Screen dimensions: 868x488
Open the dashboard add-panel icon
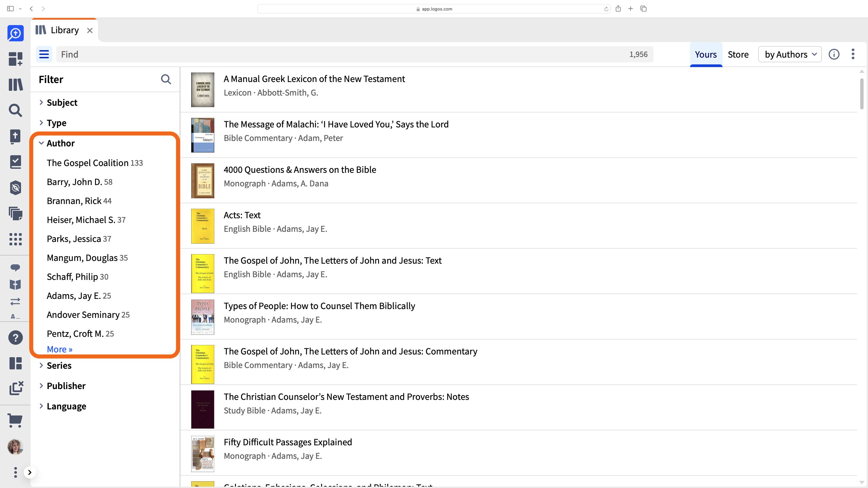(x=15, y=59)
